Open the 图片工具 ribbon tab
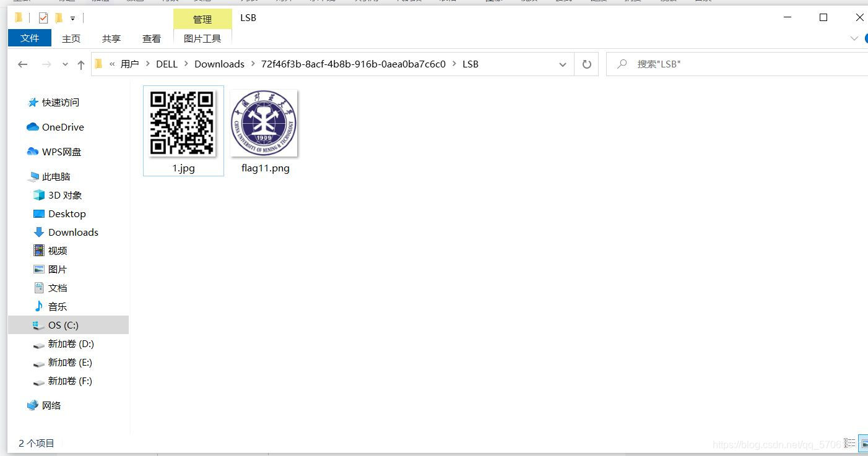This screenshot has width=868, height=456. (202, 38)
